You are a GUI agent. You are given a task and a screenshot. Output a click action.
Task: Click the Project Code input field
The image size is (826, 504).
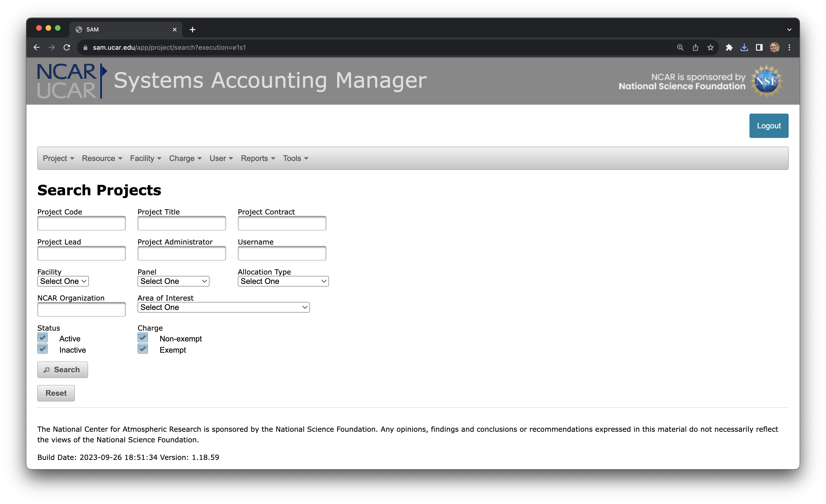pos(81,223)
